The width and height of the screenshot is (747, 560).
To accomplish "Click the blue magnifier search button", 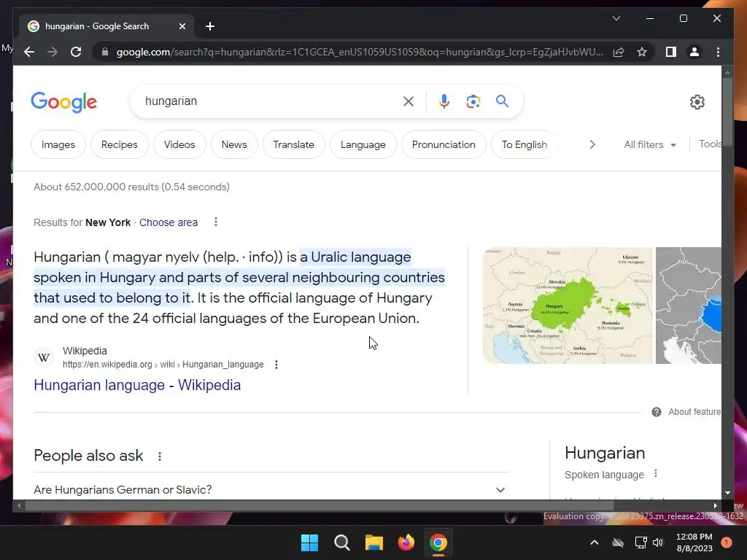I will 502,101.
